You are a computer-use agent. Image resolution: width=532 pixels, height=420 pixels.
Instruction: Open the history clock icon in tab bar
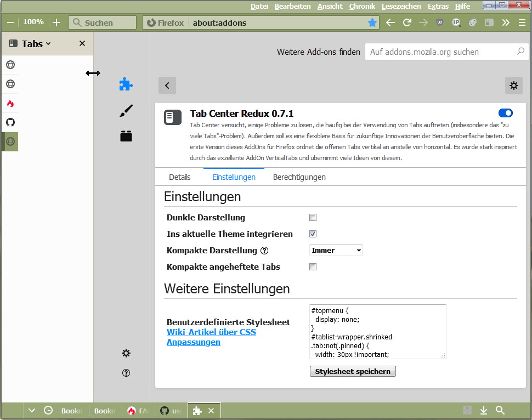[x=48, y=411]
